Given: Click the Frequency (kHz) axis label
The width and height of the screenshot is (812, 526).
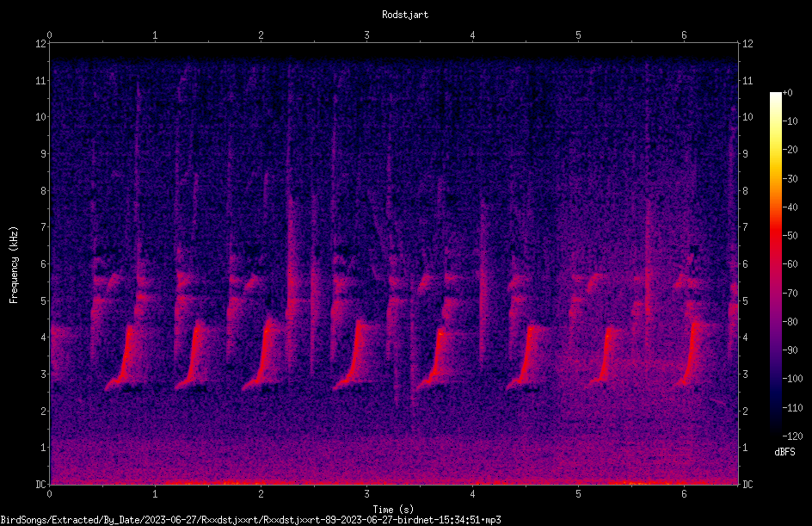Looking at the screenshot, I should coord(14,265).
